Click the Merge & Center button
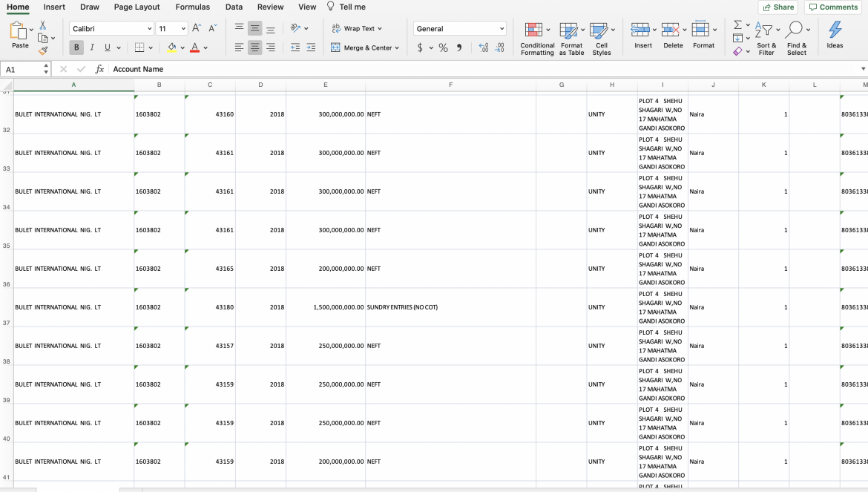This screenshot has width=868, height=492. [361, 48]
